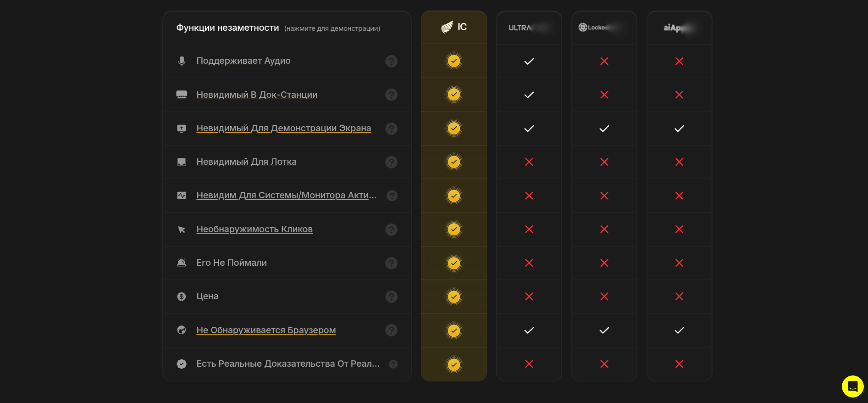The height and width of the screenshot is (403, 868).
Task: Click the help icon for Его Не Поймали
Action: (x=391, y=263)
